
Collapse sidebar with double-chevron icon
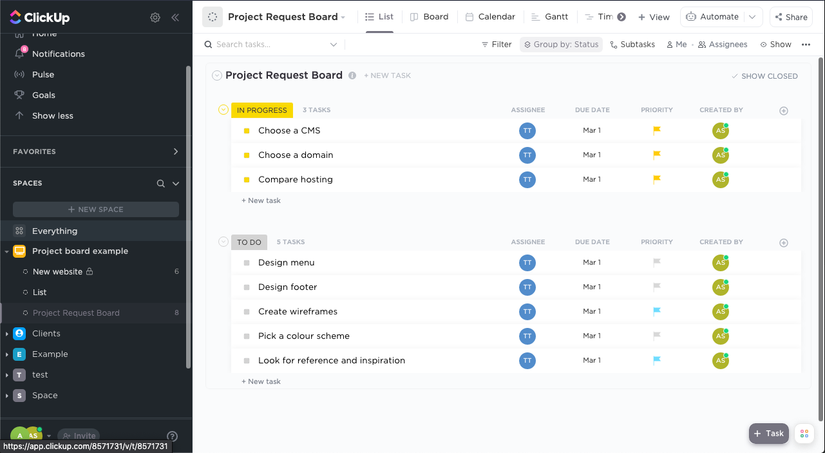tap(175, 17)
